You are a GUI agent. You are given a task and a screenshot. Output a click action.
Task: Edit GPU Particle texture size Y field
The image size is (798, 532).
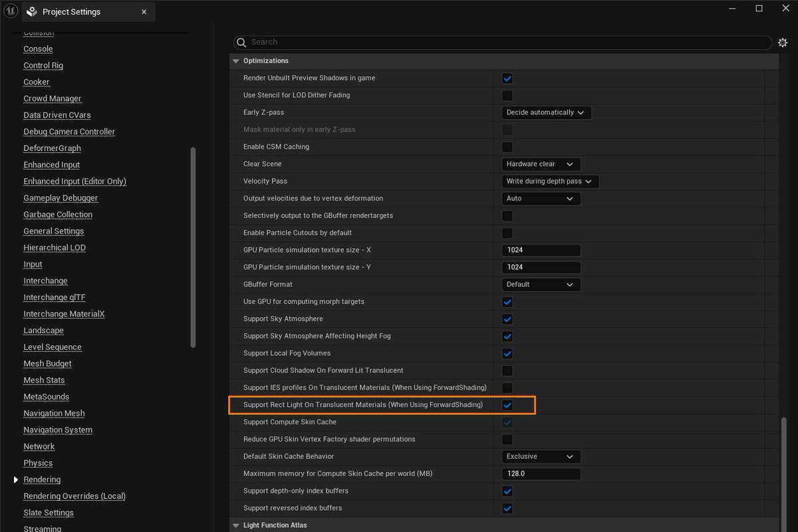click(541, 267)
